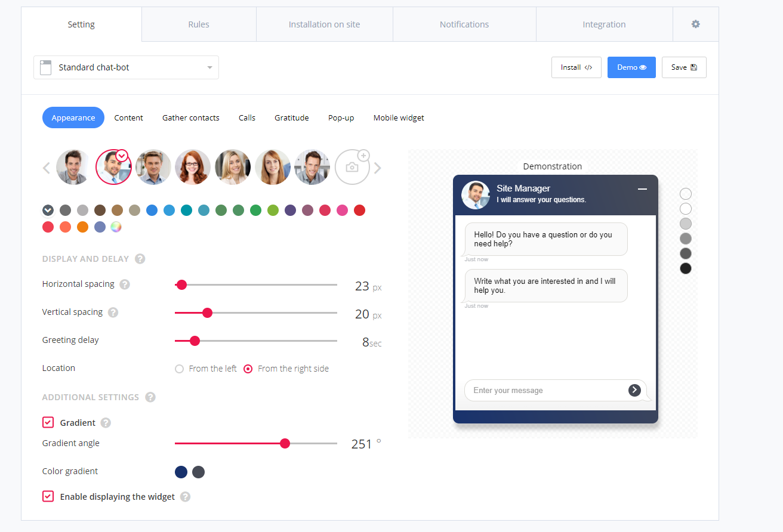Open the Installation on site tab
This screenshot has height=532, width=783.
[324, 24]
